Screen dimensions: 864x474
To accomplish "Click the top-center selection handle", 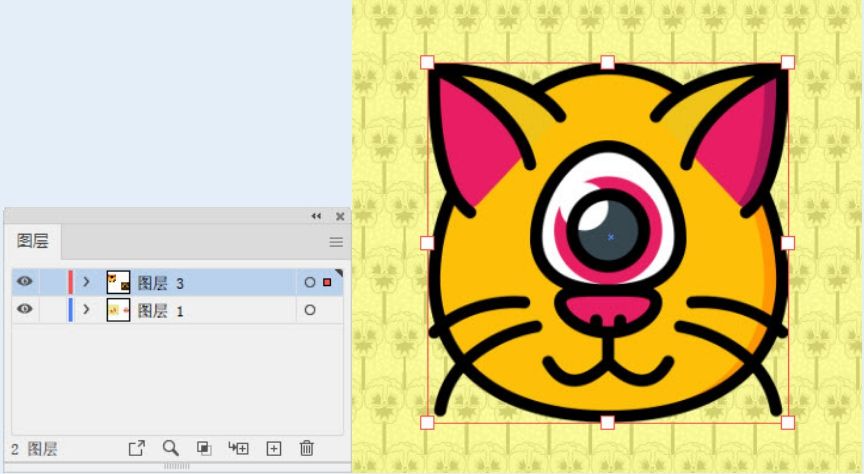I will tap(607, 62).
